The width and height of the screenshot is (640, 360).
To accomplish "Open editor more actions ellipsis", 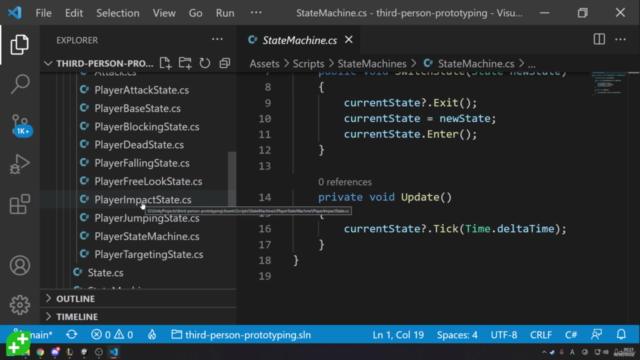I will (620, 40).
